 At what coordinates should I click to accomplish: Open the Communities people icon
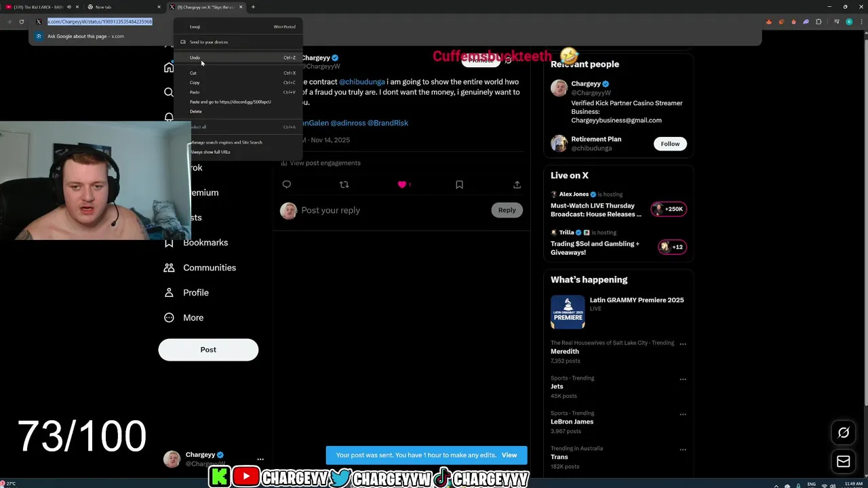(169, 268)
